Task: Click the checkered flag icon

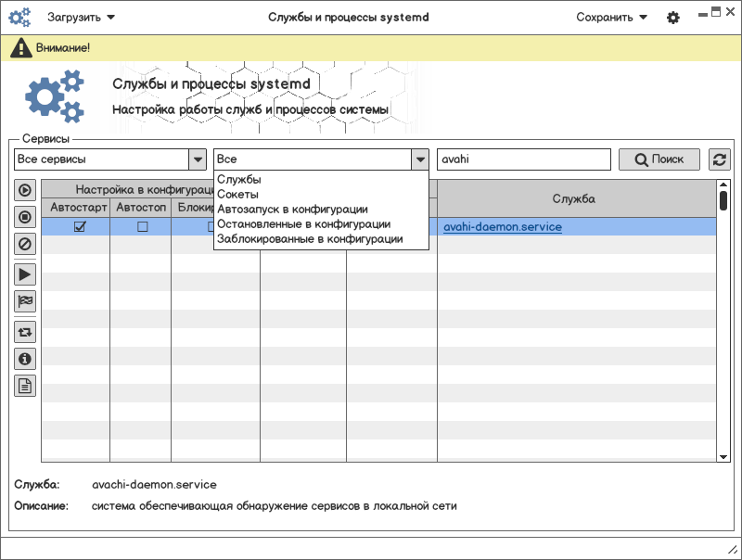Action: [25, 301]
